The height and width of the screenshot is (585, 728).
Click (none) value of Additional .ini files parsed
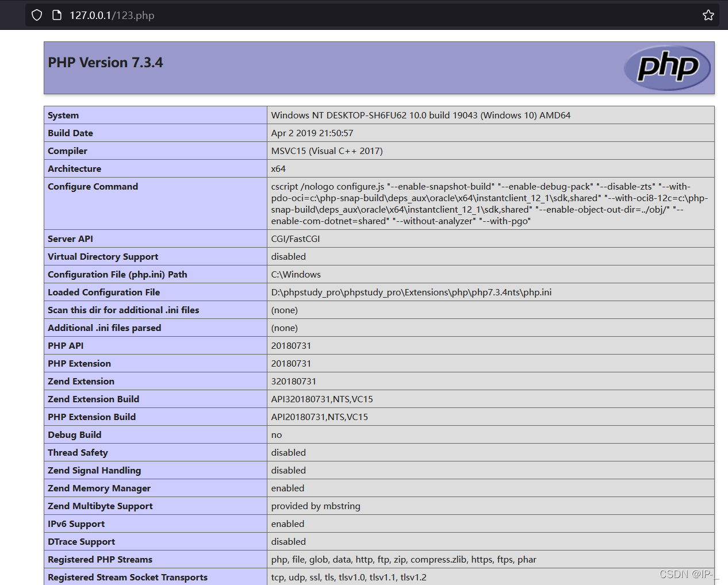pyautogui.click(x=285, y=328)
